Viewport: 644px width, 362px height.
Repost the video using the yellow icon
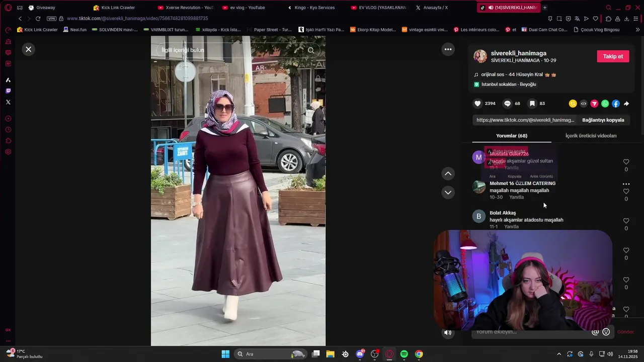[x=573, y=104]
